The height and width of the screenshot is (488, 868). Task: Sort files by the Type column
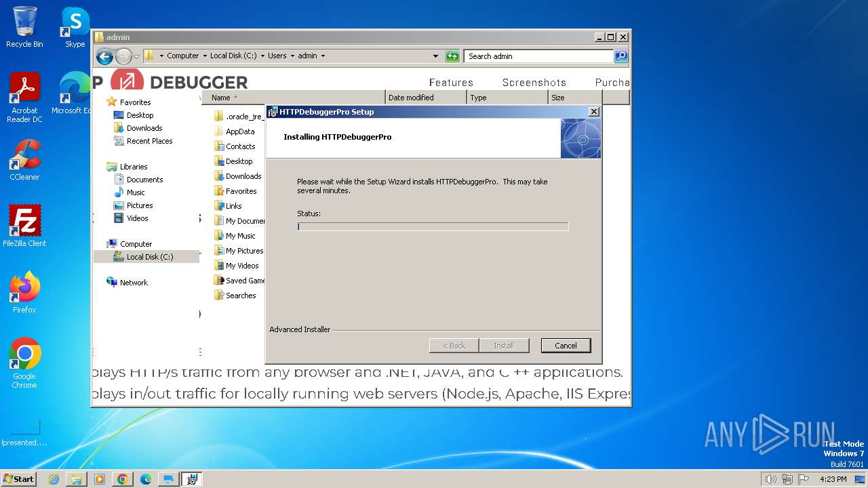click(507, 98)
